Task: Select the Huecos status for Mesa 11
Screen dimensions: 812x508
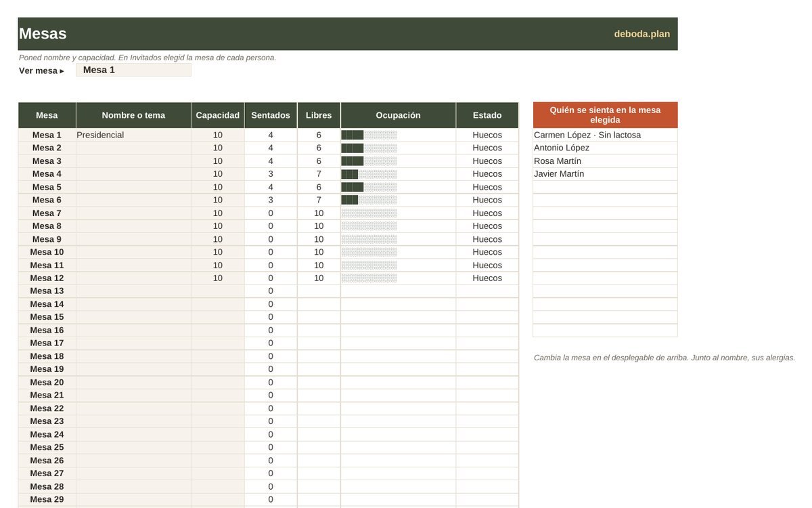Action: pyautogui.click(x=487, y=265)
